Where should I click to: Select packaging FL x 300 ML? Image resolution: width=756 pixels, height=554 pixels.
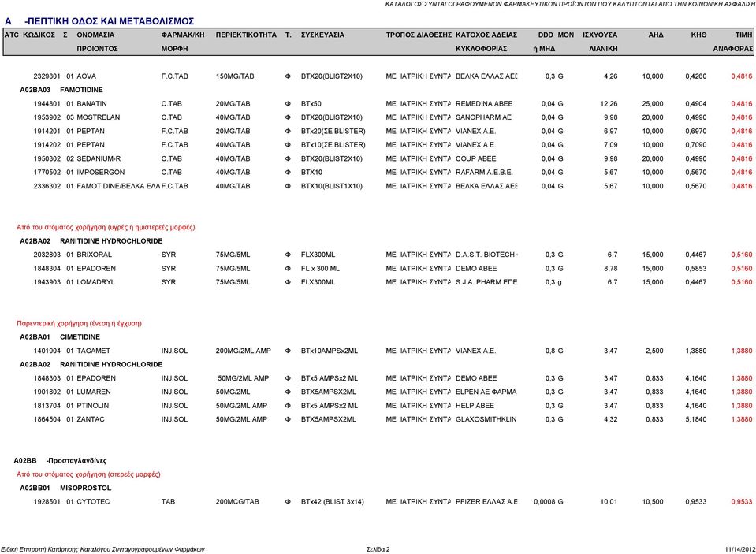pos(320,269)
